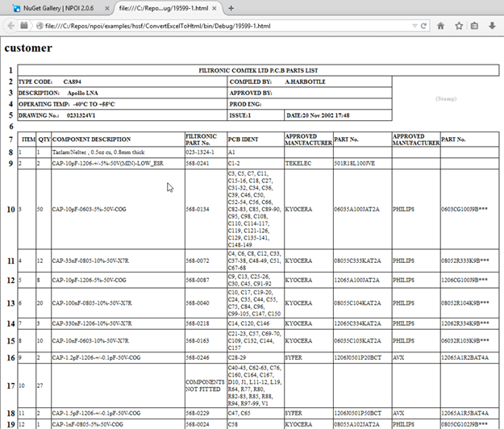Click the 'DRAWING No.: 0231324V1' cell
The height and width of the screenshot is (429, 504).
pyautogui.click(x=122, y=115)
